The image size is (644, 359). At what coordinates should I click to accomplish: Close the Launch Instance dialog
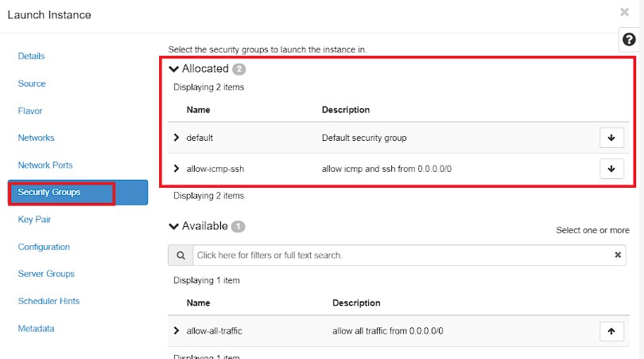click(624, 12)
